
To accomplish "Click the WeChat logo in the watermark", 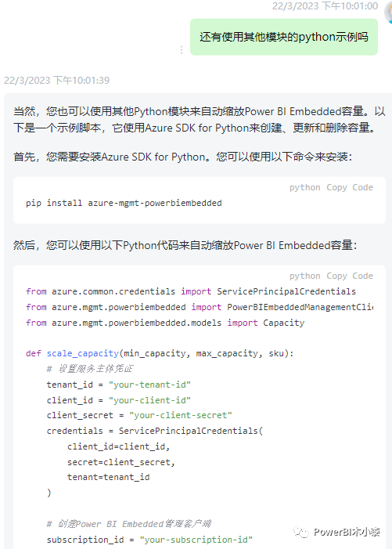I will (301, 533).
